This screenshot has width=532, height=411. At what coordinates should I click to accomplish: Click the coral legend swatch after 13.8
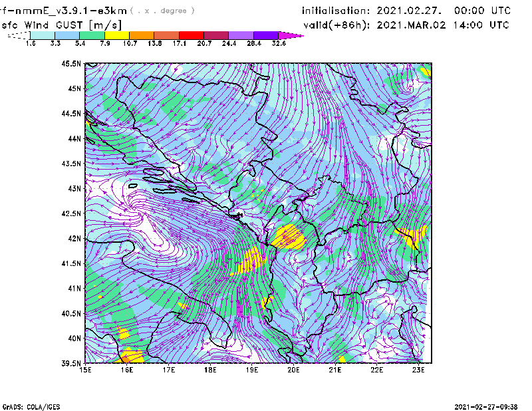tap(167, 35)
